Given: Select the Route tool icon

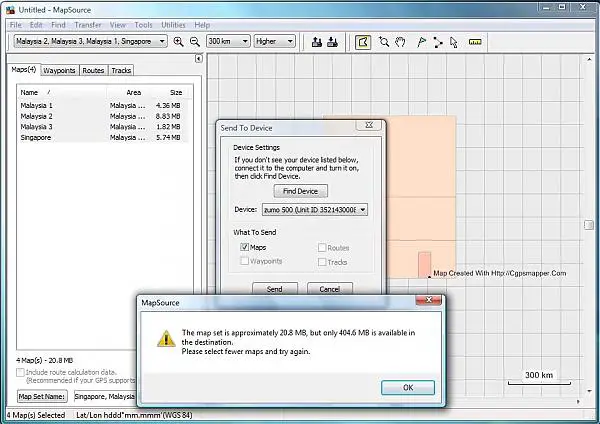Looking at the screenshot, I should 438,42.
